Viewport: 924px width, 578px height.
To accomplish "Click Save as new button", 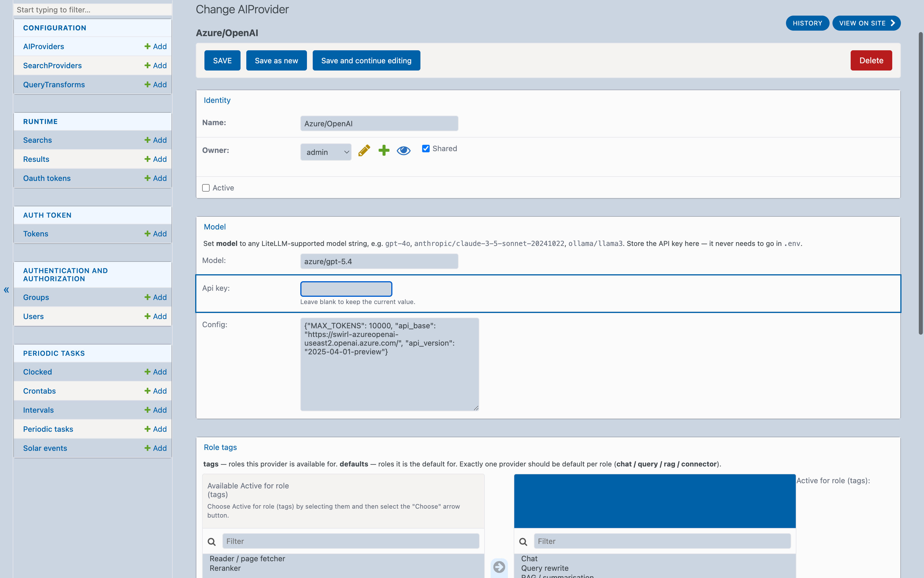I will click(276, 60).
